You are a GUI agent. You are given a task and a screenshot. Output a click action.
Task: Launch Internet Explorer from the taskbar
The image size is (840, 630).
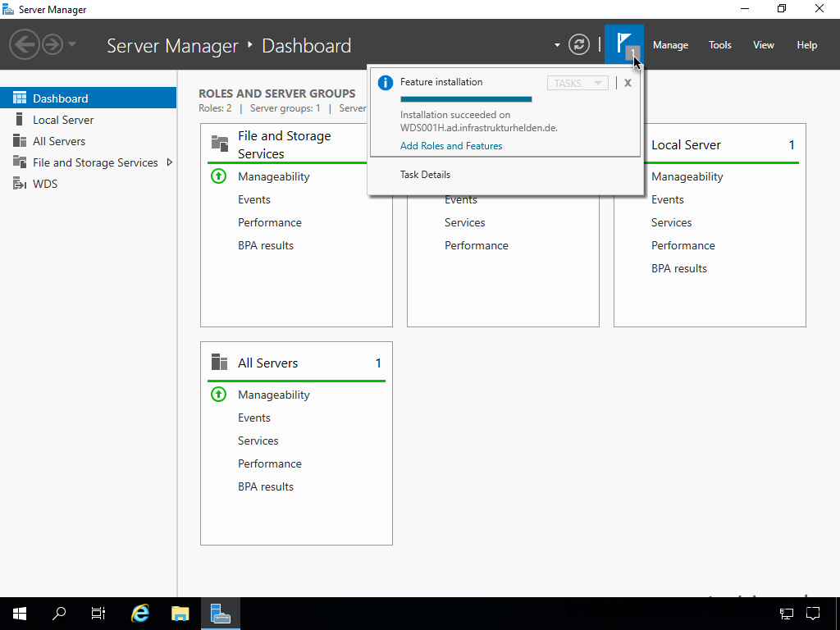tap(139, 614)
